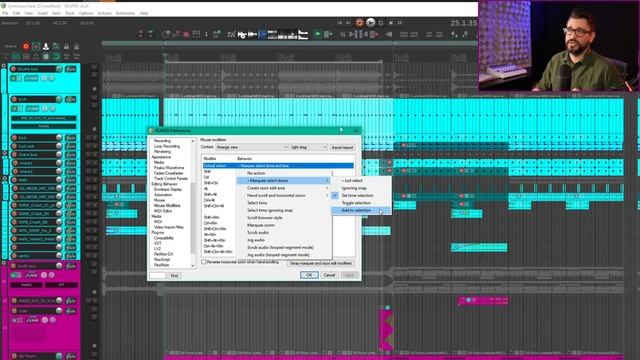Collapse the Synth bus folder track
The image size is (640, 360).
click(x=4, y=263)
